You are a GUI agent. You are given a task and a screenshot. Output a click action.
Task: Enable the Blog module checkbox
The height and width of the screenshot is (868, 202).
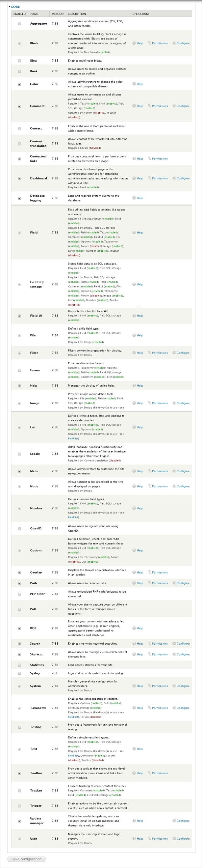[19, 61]
